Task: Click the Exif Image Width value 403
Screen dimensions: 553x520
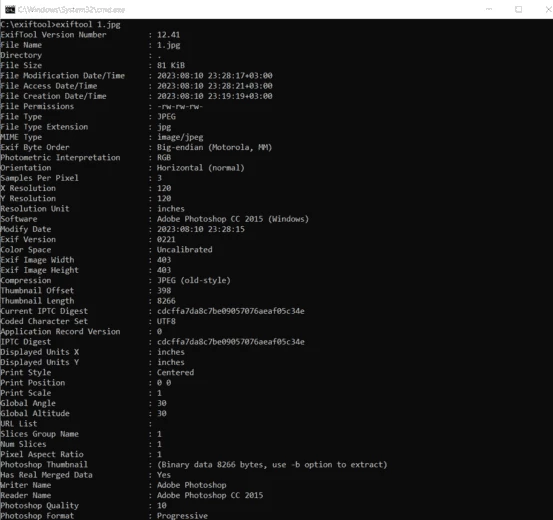Action: pyautogui.click(x=164, y=260)
